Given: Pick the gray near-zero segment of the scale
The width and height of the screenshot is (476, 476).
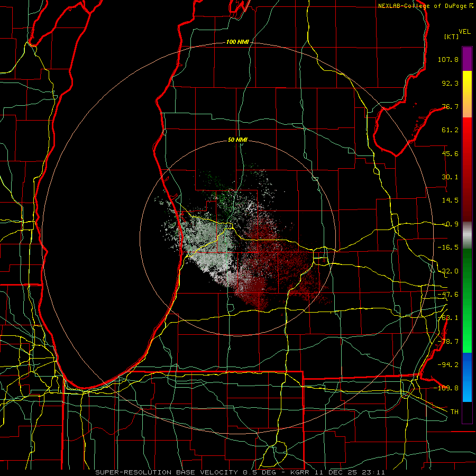Looking at the screenshot, I should 467,235.
